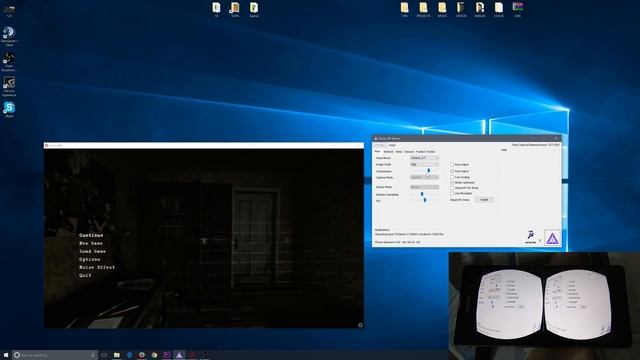Switch to the Sensors tab in Trinus
Image resolution: width=640 pixels, height=360 pixels.
pos(409,151)
